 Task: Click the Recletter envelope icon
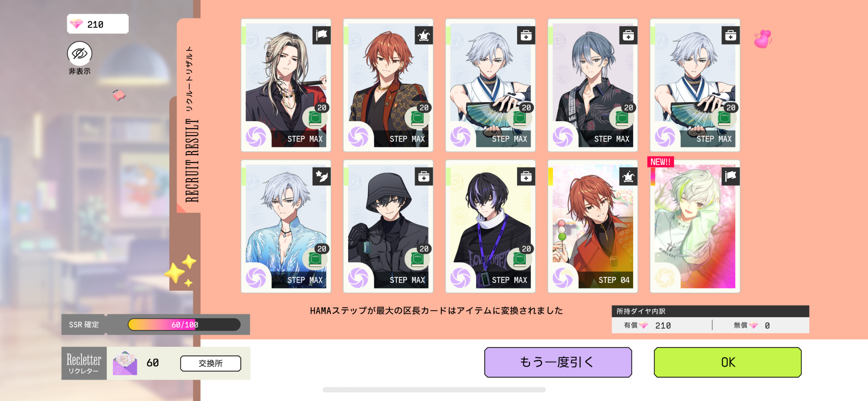pyautogui.click(x=125, y=363)
